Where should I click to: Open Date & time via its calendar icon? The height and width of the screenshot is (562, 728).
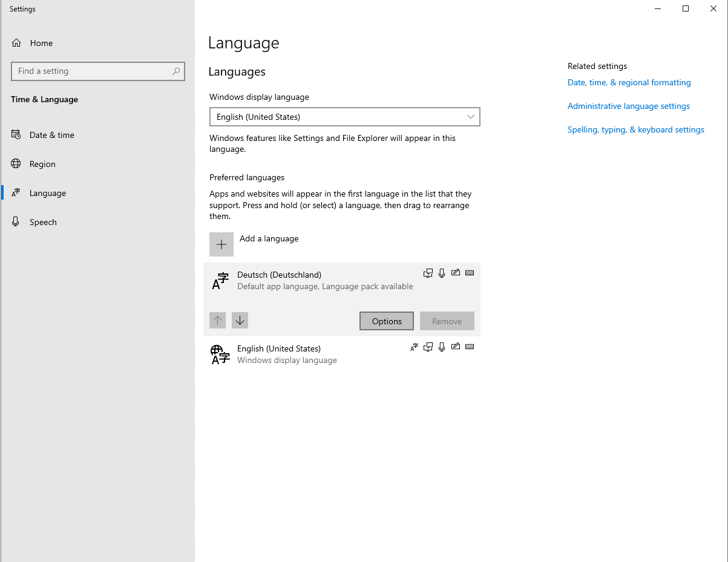(15, 134)
